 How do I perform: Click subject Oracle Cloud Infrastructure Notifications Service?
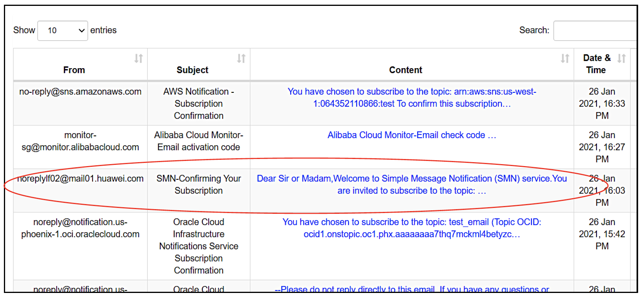point(199,246)
